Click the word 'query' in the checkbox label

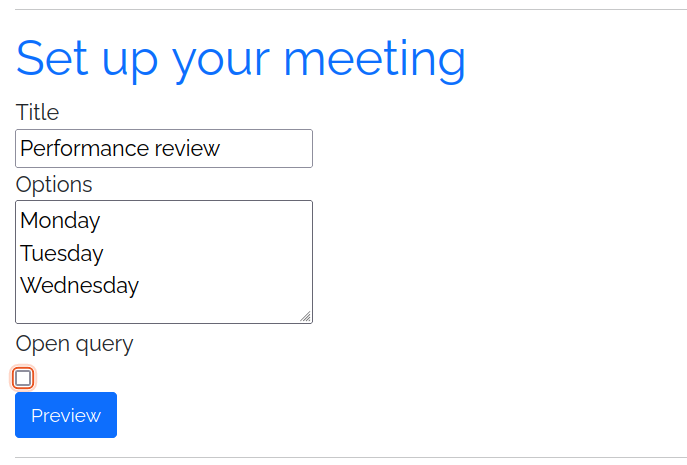103,345
